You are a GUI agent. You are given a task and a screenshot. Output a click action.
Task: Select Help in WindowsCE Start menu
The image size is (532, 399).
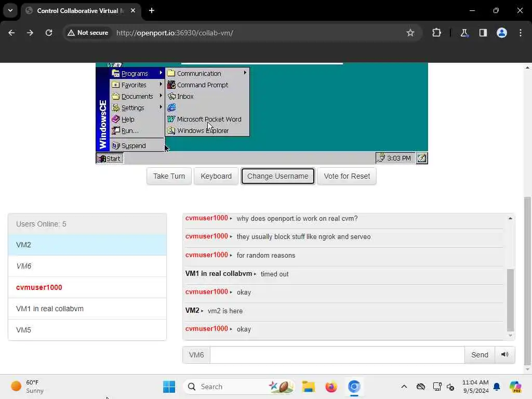[x=137, y=119]
